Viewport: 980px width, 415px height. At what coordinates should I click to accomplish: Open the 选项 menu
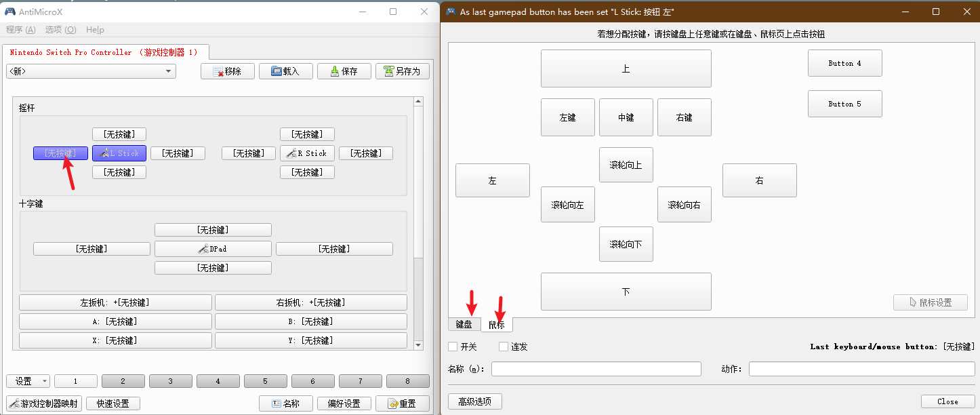61,30
